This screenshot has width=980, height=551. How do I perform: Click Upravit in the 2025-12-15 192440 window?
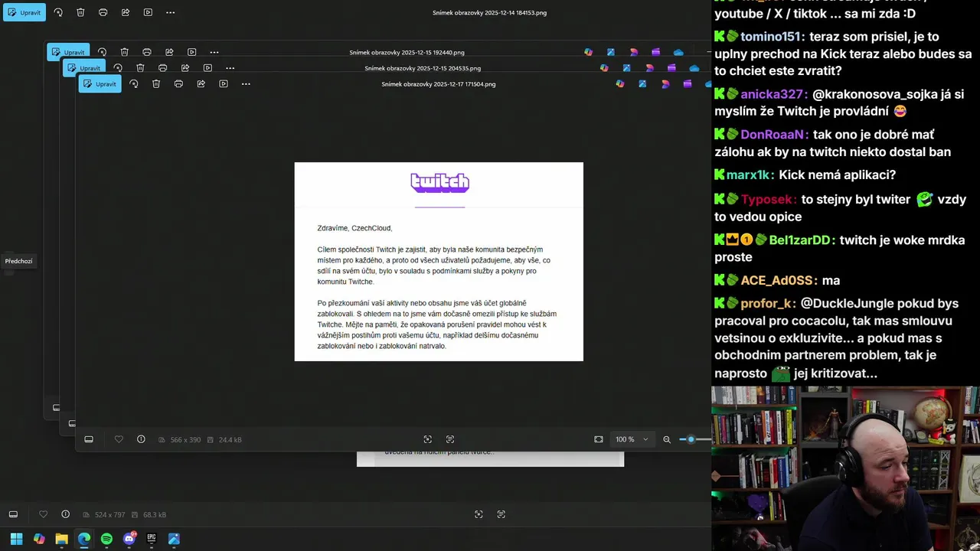pos(68,52)
